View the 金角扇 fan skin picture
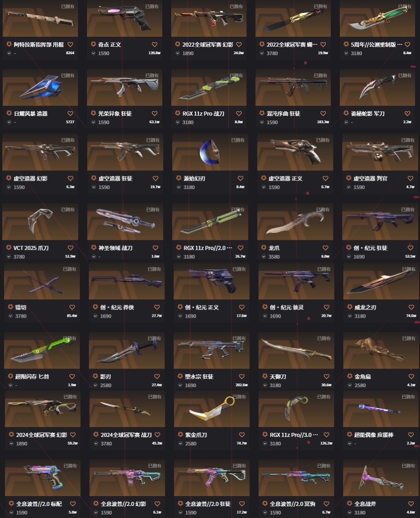Screen dimensions: 420x518 (381, 350)
